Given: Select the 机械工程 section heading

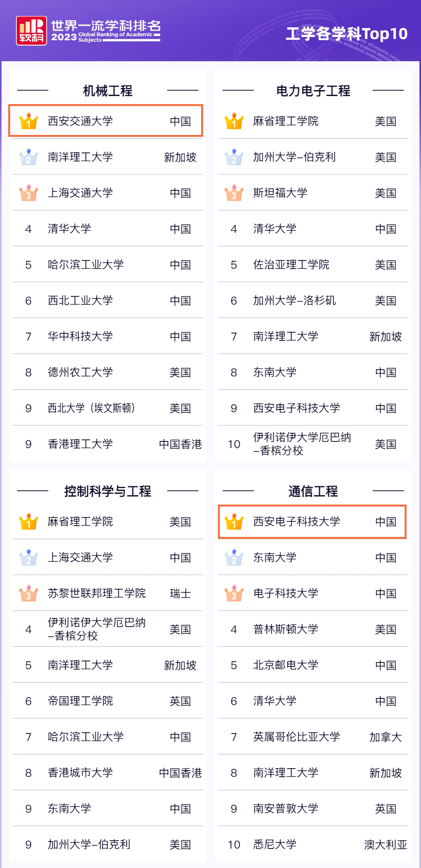Looking at the screenshot, I should [108, 90].
